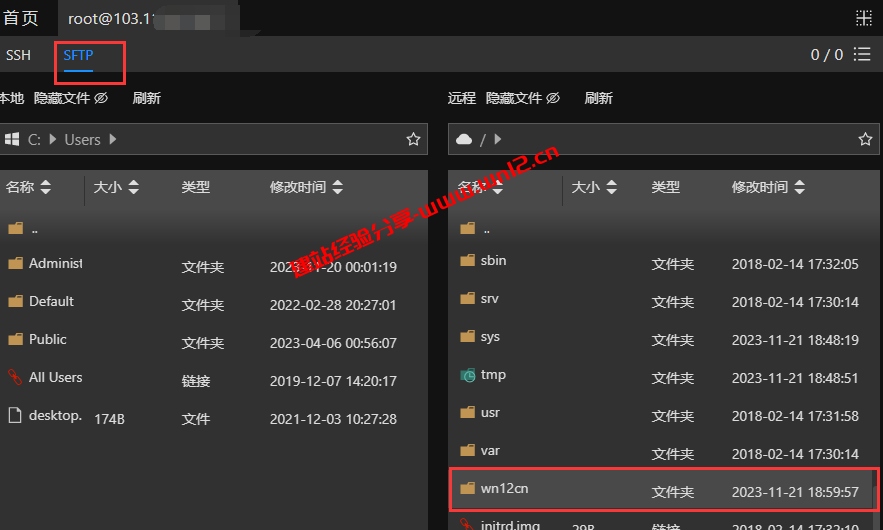Toggle local hidden files eye icon

tap(101, 98)
